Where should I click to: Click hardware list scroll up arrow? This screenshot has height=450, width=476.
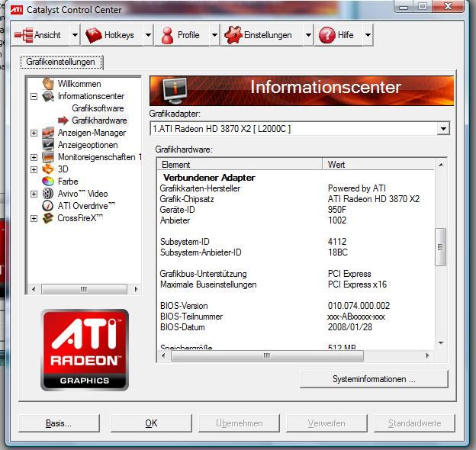click(x=441, y=165)
